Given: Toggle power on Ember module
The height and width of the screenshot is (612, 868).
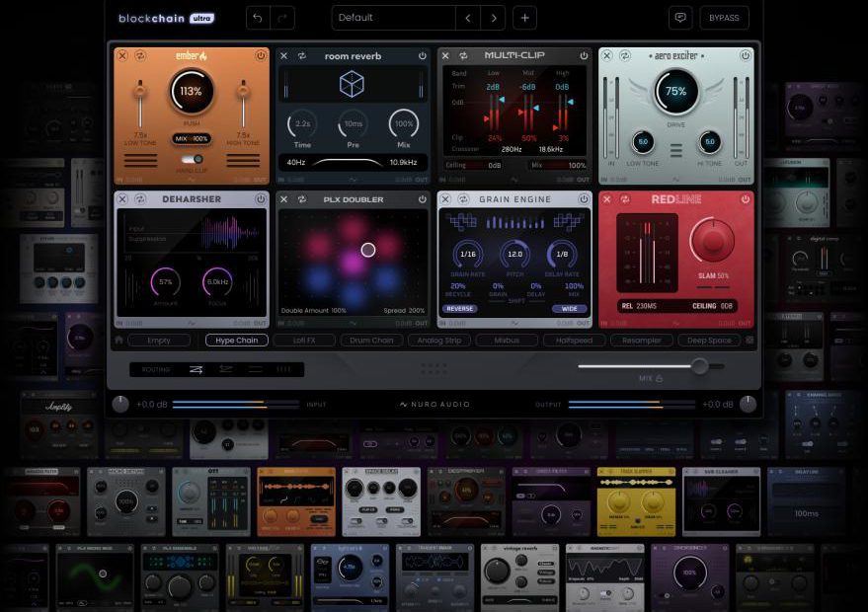Looking at the screenshot, I should 261,56.
